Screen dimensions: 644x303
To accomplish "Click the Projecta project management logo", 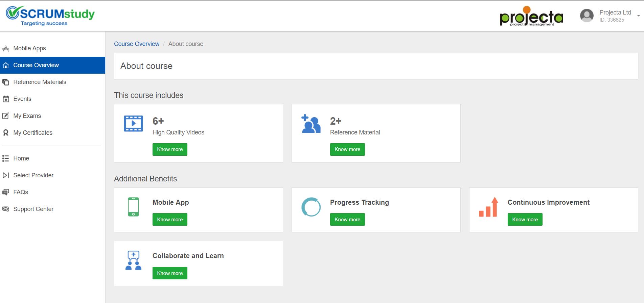I will [x=531, y=17].
